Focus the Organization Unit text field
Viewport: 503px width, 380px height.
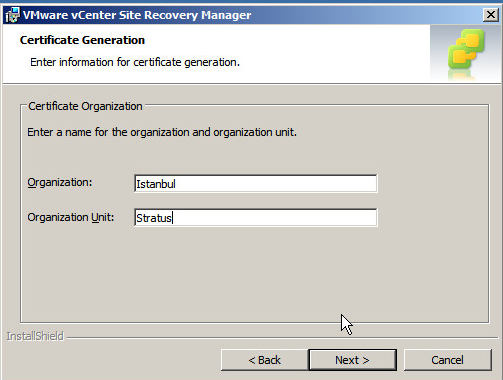[256, 218]
